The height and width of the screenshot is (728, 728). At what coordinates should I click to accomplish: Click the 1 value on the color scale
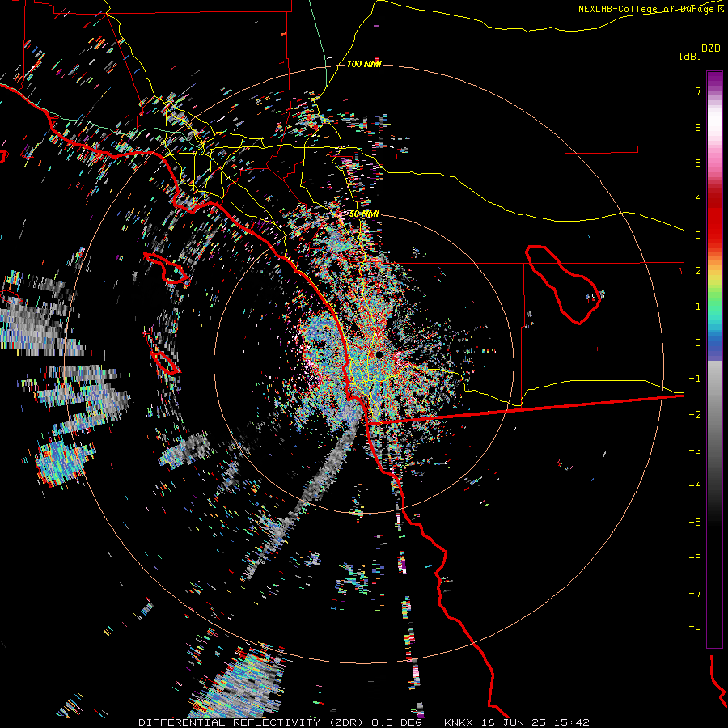698,307
